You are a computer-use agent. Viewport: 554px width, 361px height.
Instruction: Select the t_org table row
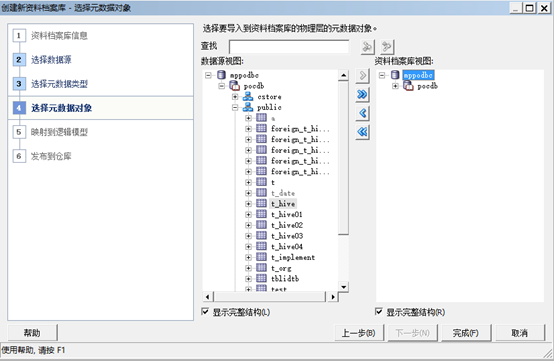[x=281, y=268]
